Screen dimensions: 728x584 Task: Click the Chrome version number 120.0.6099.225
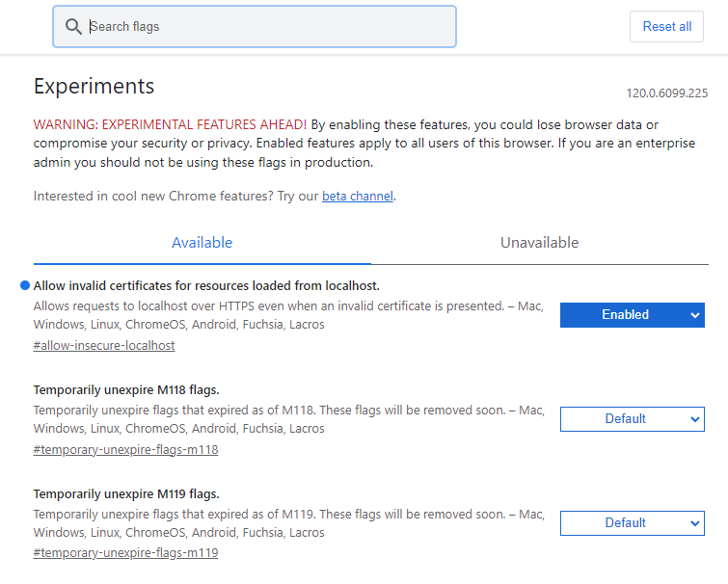pos(666,93)
